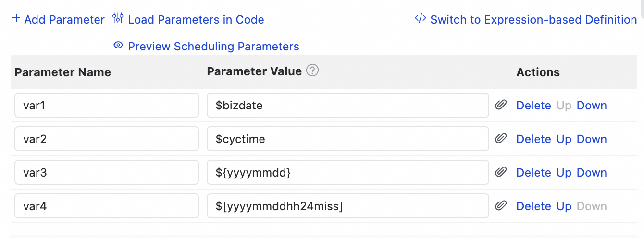The height and width of the screenshot is (238, 644).
Task: Click the code brackets icon
Action: coord(420,19)
